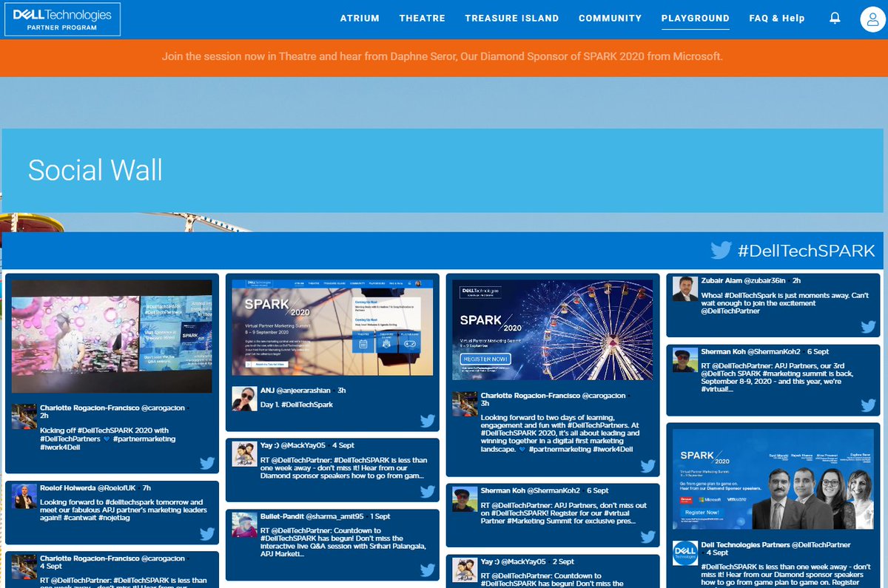Screen dimensions: 888x588
Task: Click Charlotte's avatar on 'Kicking off' tweet
Action: click(x=24, y=416)
